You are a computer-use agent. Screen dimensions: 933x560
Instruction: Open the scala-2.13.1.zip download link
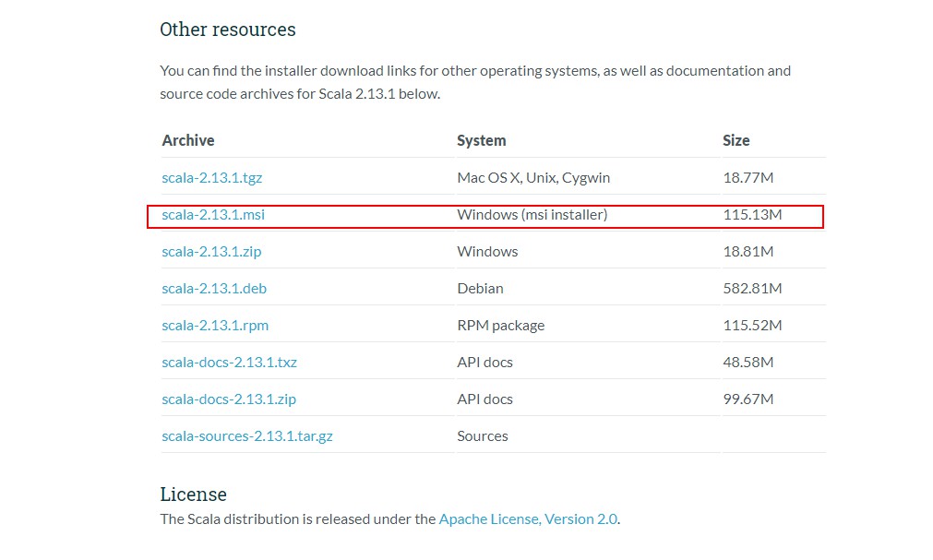(x=211, y=252)
